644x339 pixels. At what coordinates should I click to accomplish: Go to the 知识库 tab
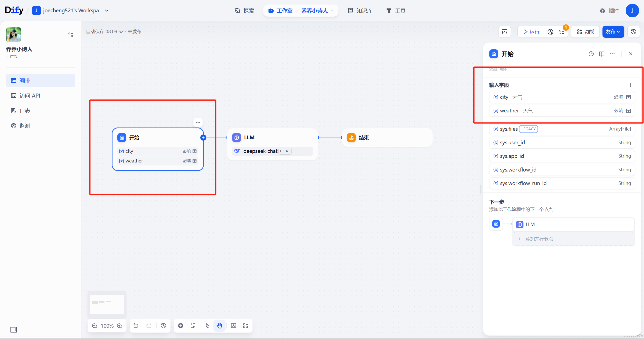tap(360, 11)
